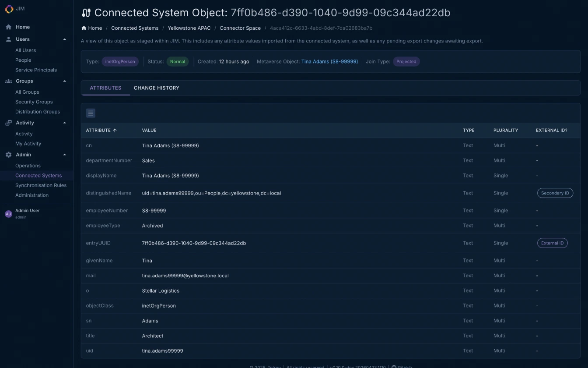Collapse the Admin section in sidebar

pos(64,154)
